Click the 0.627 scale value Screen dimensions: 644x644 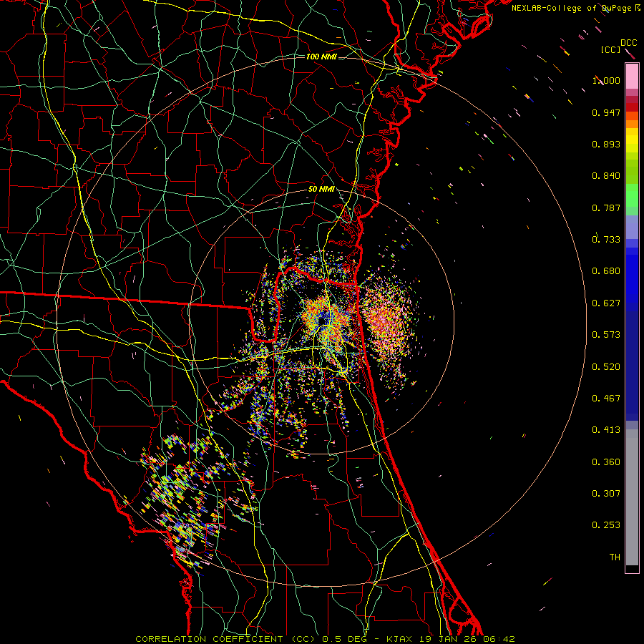point(606,303)
